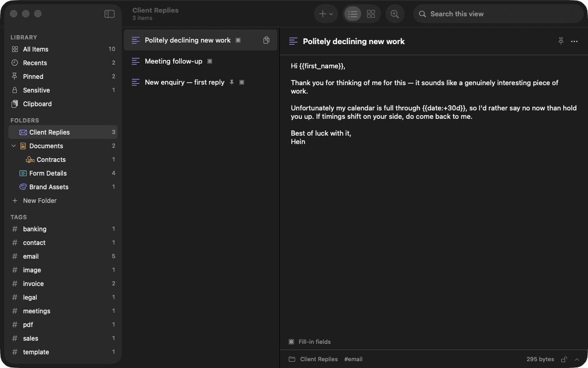Select New enquiry — first reply item
The image size is (588, 368).
(x=201, y=82)
